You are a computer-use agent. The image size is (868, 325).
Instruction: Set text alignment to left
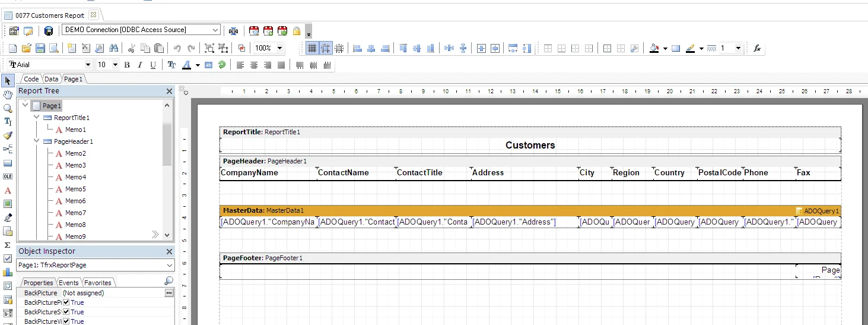coord(240,65)
